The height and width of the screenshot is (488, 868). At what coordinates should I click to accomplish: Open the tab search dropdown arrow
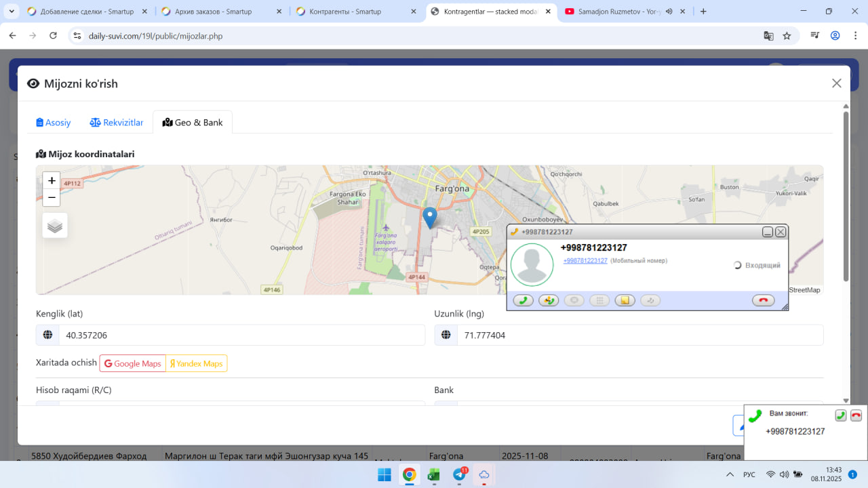(x=12, y=12)
